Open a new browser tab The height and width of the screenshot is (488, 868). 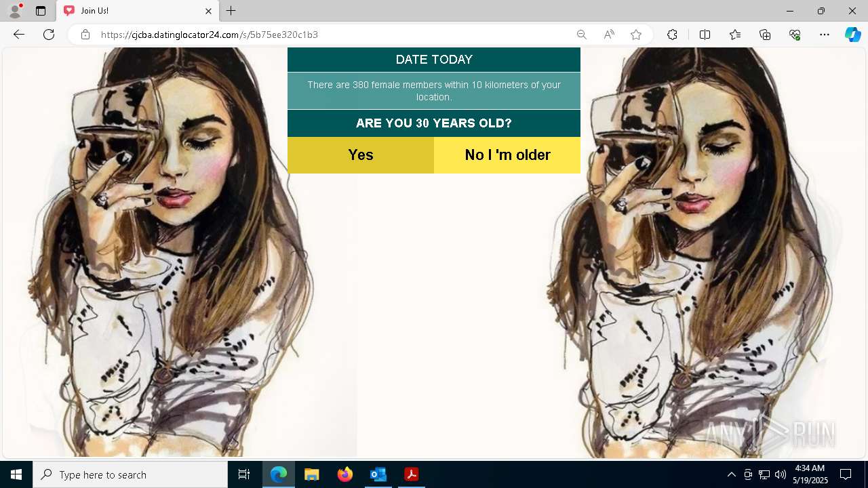pyautogui.click(x=231, y=11)
